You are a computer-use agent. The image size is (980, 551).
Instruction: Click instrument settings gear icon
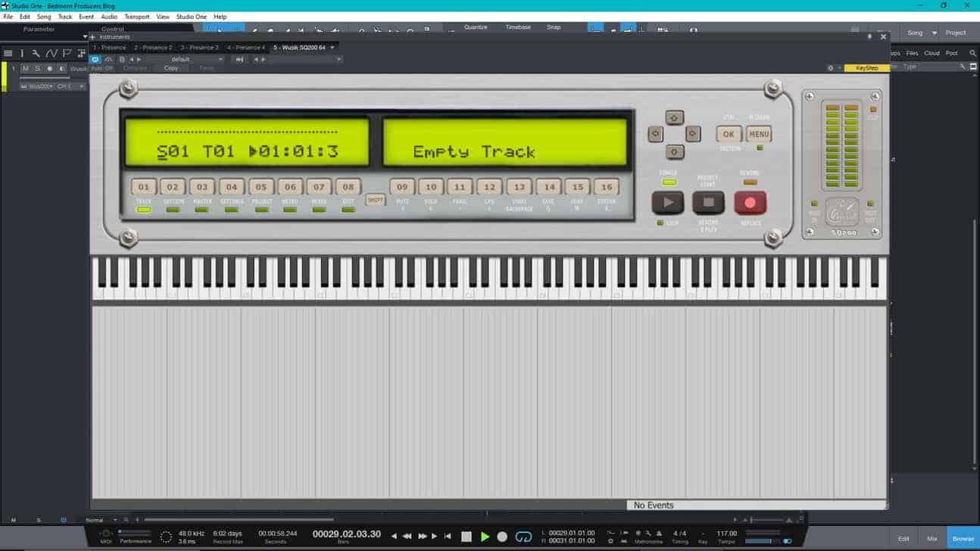point(830,68)
